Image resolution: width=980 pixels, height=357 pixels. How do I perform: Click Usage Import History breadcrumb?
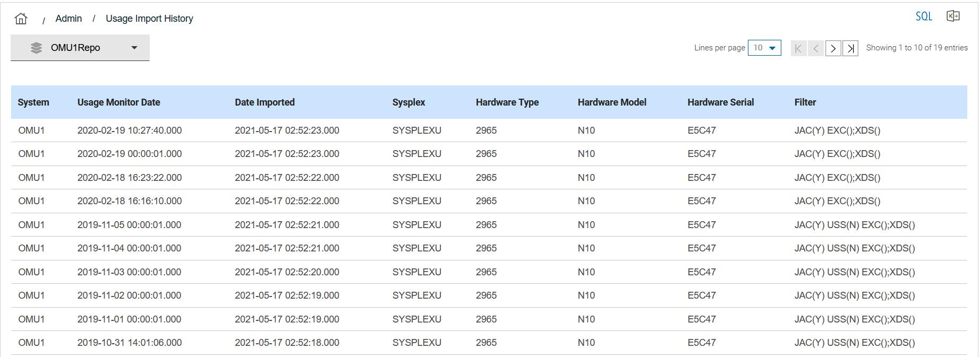point(149,19)
